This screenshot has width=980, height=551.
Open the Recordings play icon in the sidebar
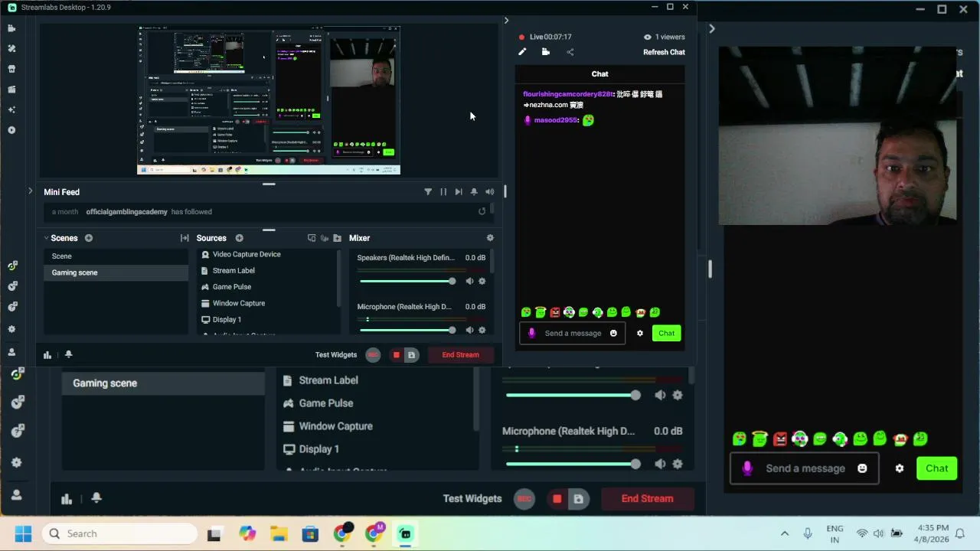click(x=11, y=130)
